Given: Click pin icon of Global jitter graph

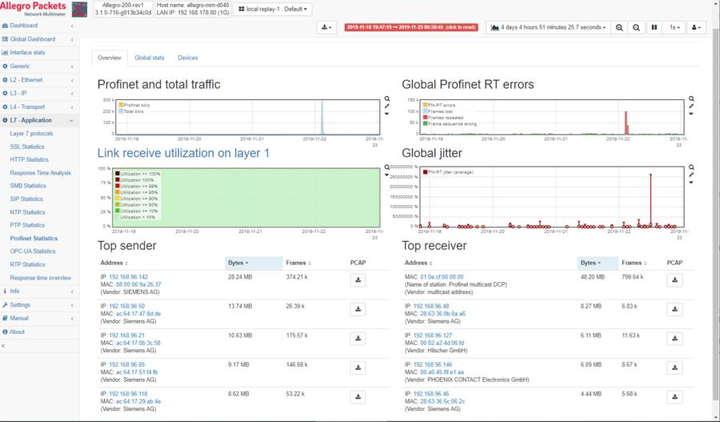Looking at the screenshot, I should coord(691,175).
